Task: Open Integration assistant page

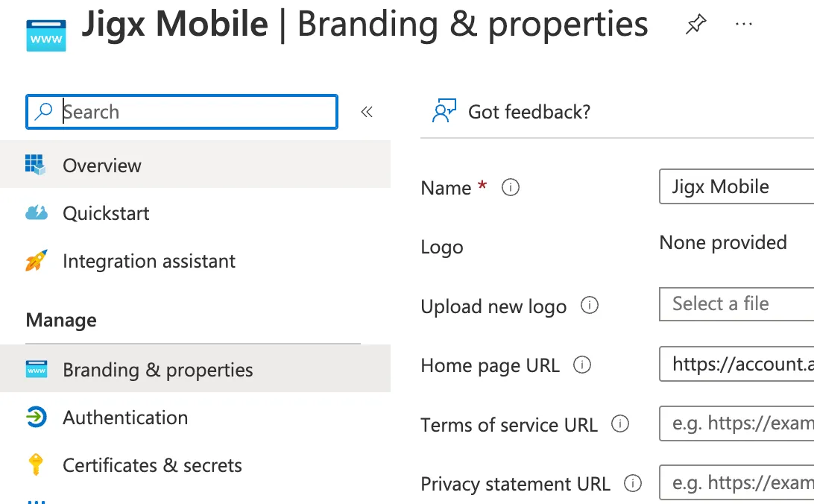Action: 195,260
